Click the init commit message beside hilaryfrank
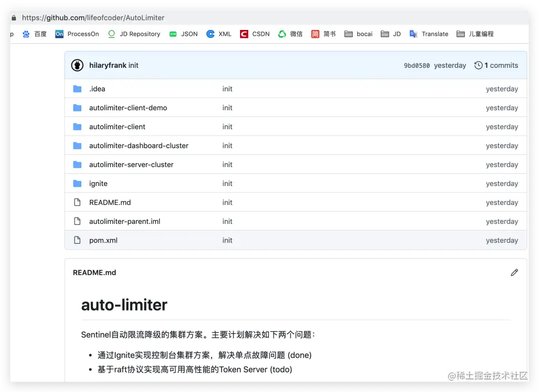 (x=133, y=65)
